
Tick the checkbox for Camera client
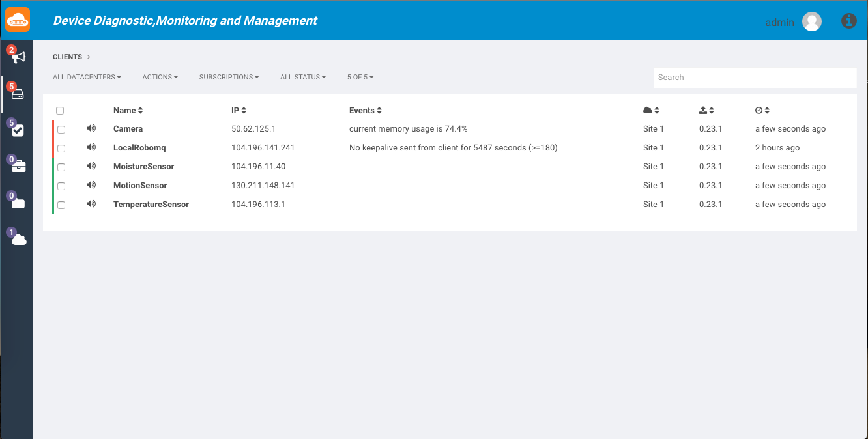point(61,130)
